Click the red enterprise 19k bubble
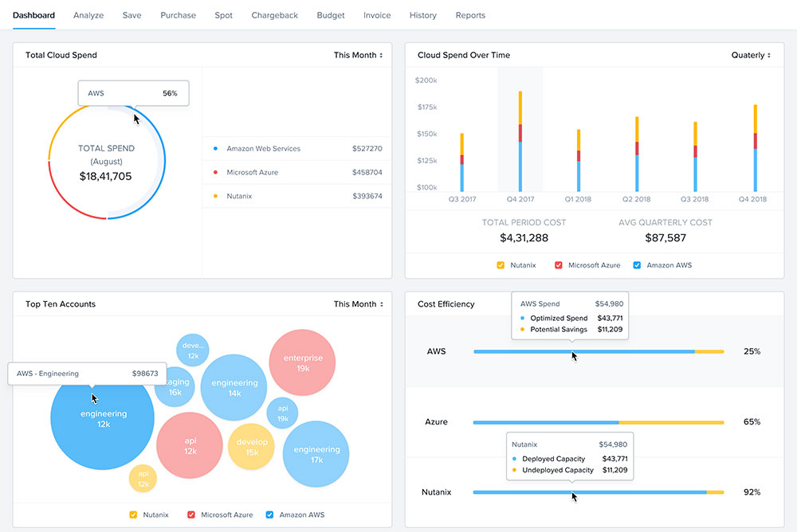 302,363
